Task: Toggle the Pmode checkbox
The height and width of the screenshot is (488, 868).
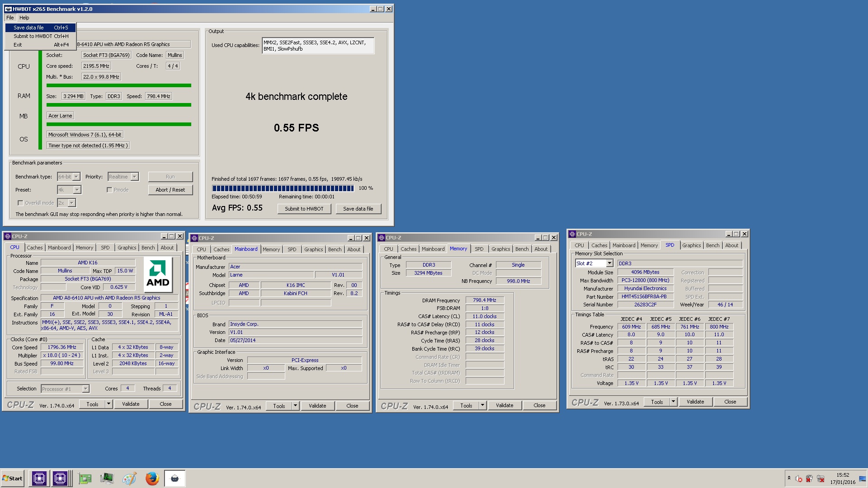Action: click(x=109, y=190)
